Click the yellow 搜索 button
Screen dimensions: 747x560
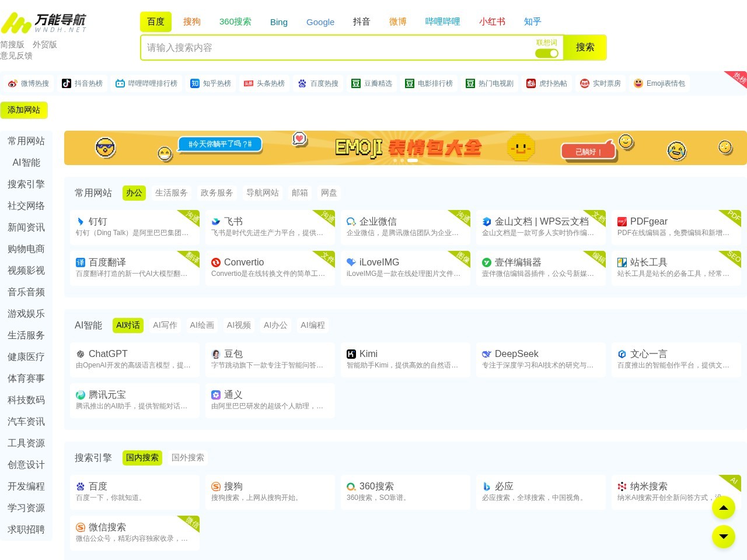[585, 47]
